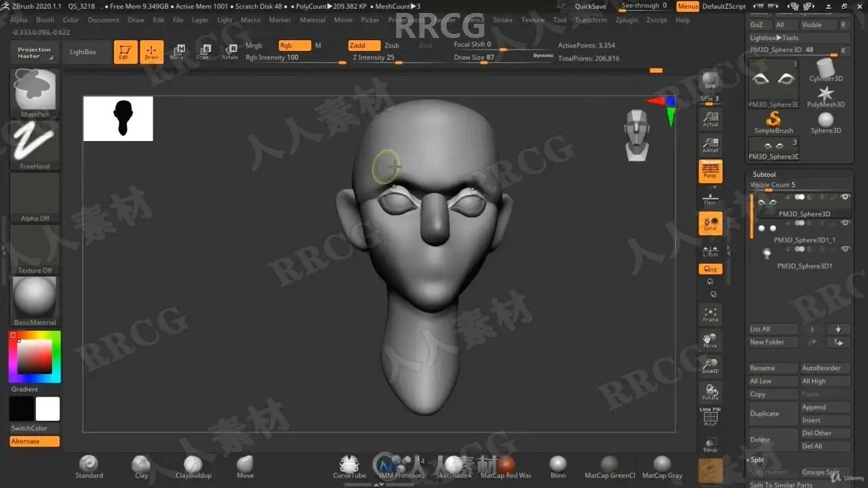
Task: Open the Stroke menu
Action: click(502, 20)
